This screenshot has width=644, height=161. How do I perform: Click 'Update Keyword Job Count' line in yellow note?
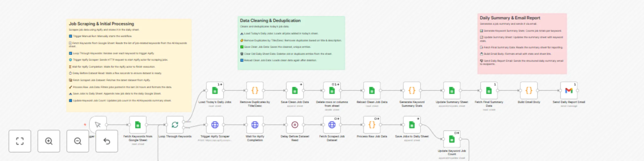(120, 101)
